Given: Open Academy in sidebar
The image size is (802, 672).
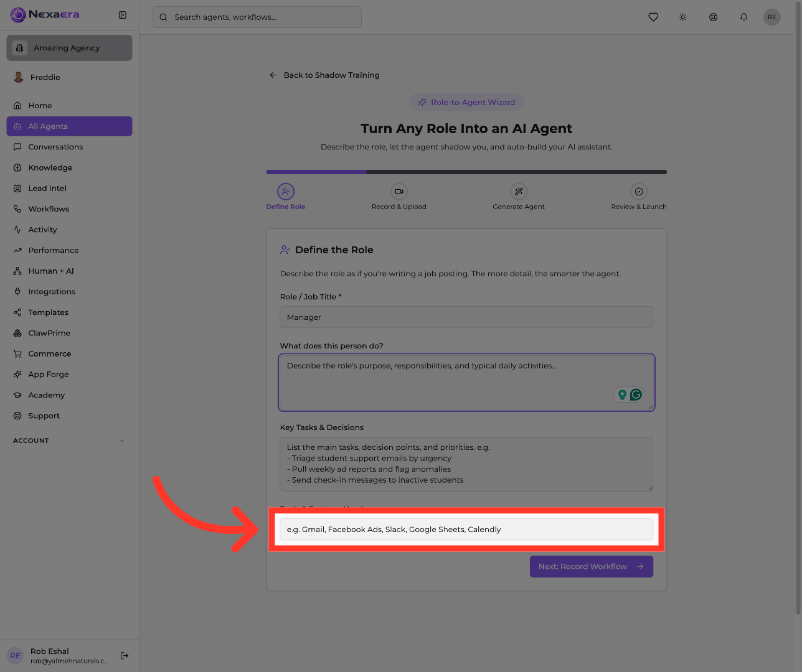Looking at the screenshot, I should click(x=70, y=395).
